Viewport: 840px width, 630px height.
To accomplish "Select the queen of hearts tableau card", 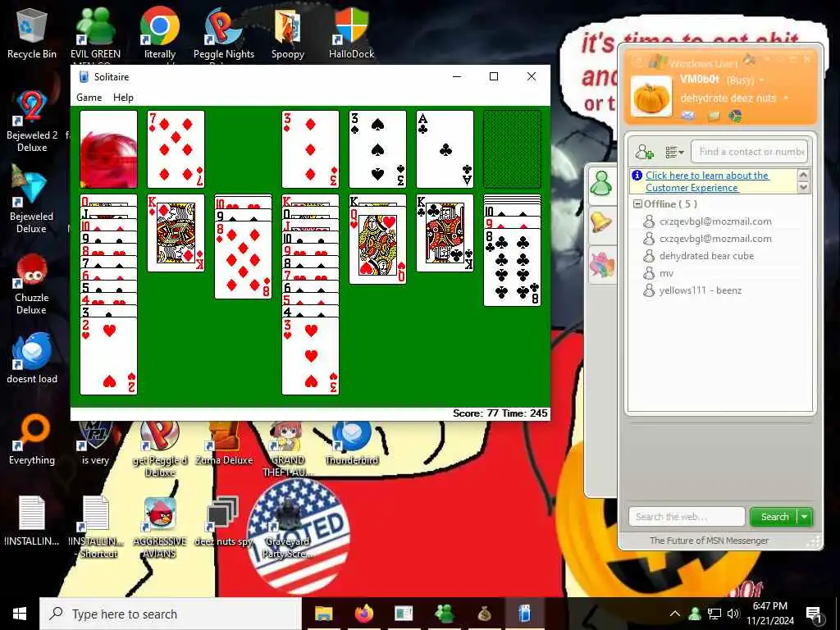I will (x=377, y=245).
